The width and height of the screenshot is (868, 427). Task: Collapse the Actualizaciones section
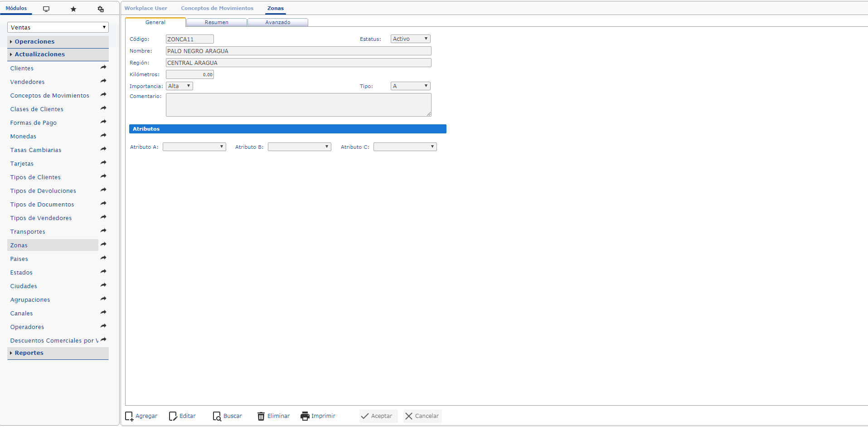click(58, 54)
